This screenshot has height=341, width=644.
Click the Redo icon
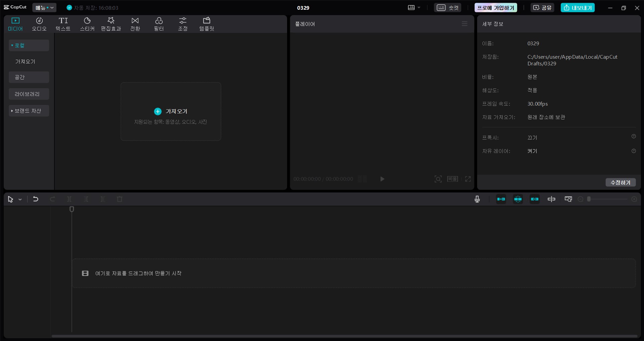point(52,199)
